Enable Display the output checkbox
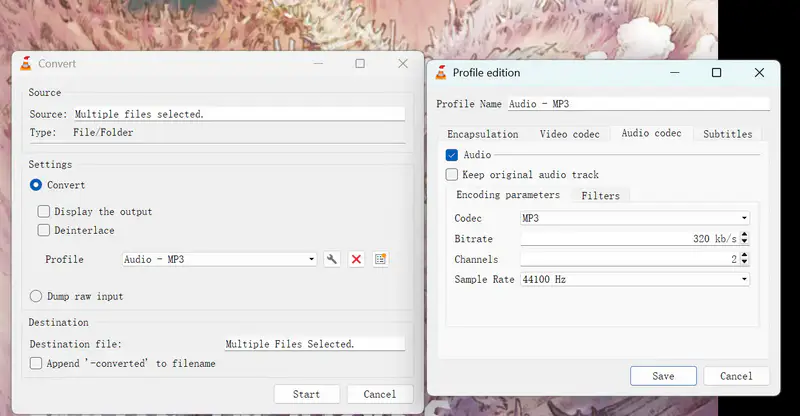Image resolution: width=800 pixels, height=416 pixels. coord(44,211)
